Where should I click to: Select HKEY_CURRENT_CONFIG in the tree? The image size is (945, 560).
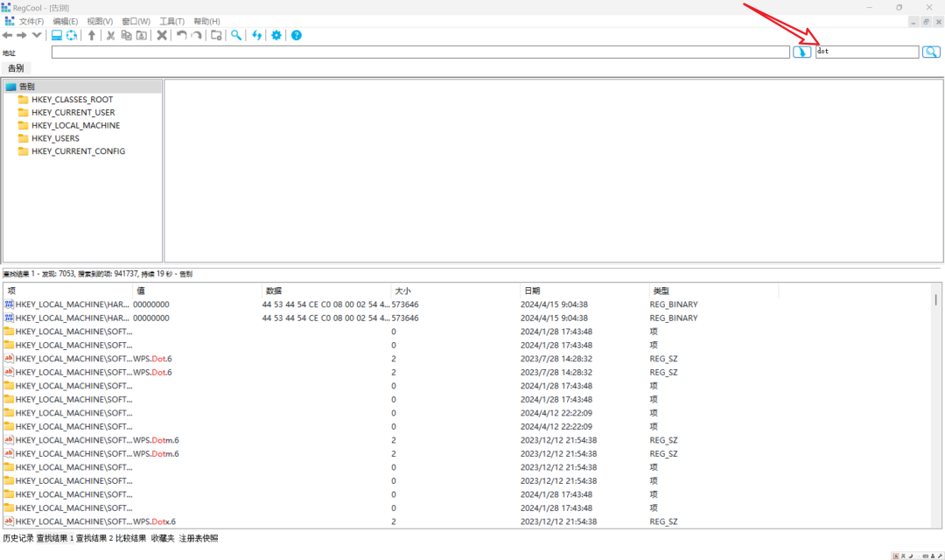point(79,151)
